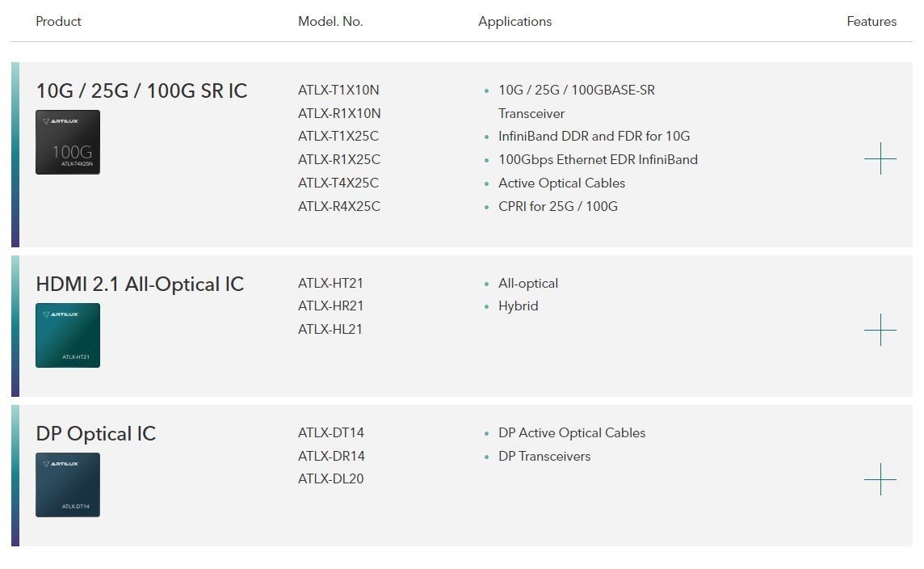
Task: Open the 10G / 25G / 100G SR IC title
Action: tap(141, 91)
